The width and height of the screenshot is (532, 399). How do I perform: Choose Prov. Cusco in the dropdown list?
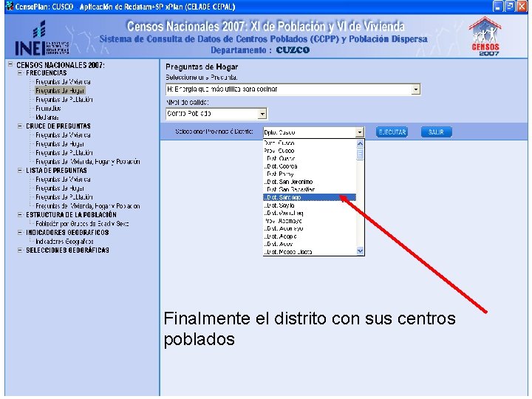[310, 151]
